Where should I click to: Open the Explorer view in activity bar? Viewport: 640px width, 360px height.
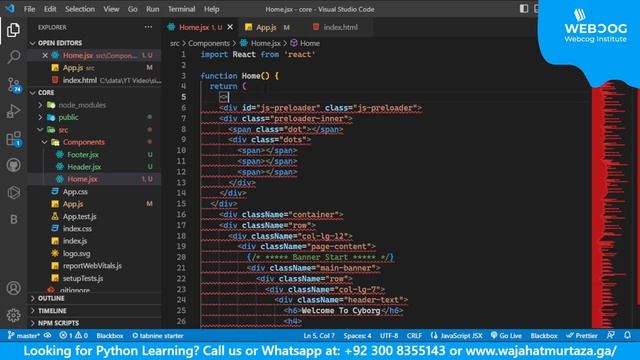click(x=13, y=30)
